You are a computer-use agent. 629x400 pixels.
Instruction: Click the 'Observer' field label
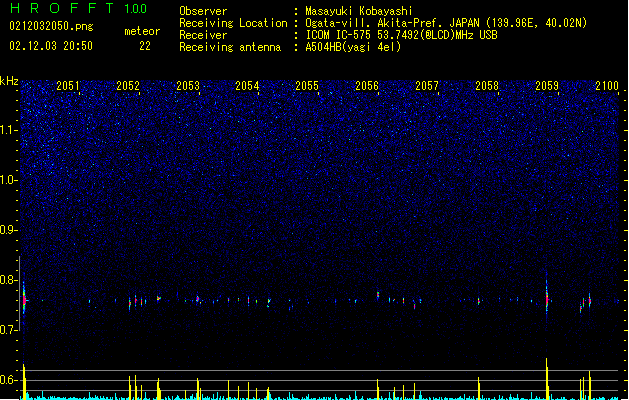(x=203, y=11)
